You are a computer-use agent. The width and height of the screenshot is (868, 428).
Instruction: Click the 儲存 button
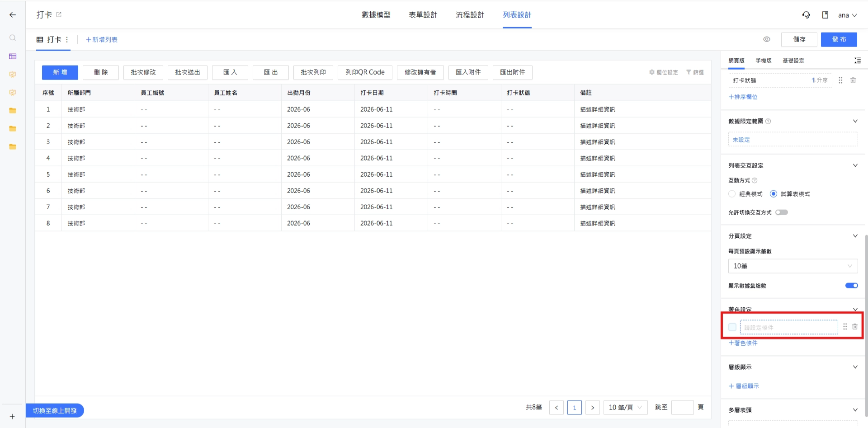click(799, 39)
